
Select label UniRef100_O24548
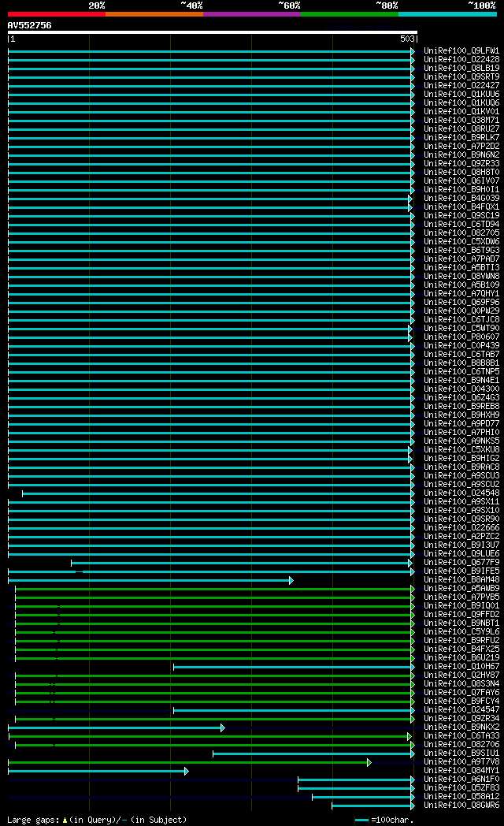[461, 493]
